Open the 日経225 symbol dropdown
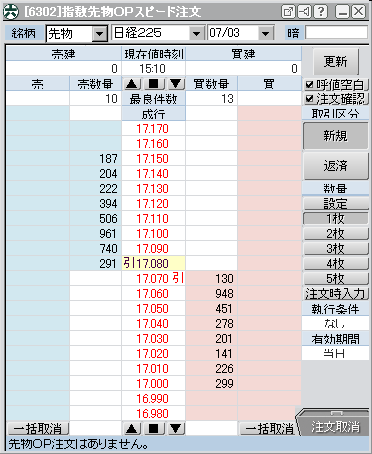 (196, 33)
